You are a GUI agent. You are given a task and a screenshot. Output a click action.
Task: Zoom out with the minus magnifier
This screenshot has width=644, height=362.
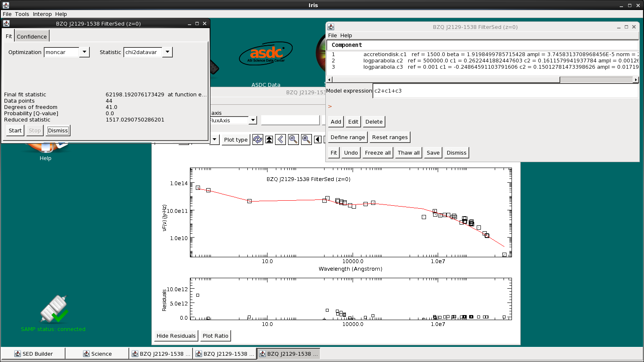(x=293, y=140)
